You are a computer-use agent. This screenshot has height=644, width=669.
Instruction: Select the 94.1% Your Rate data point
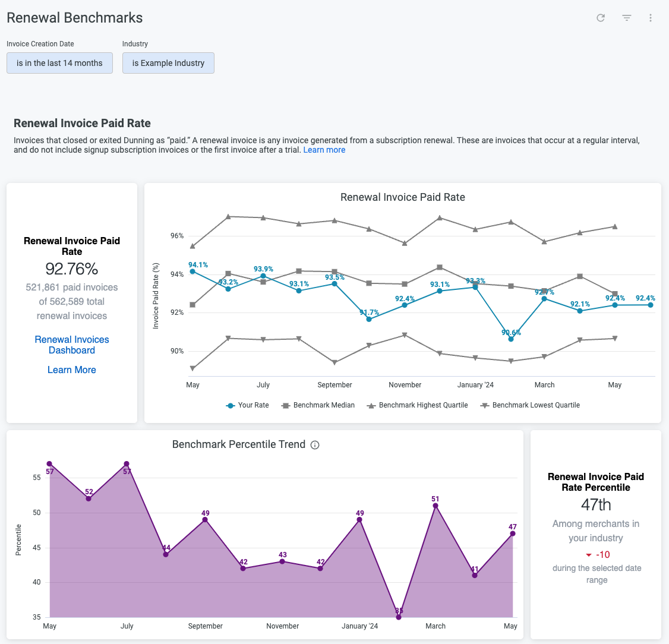coord(193,272)
